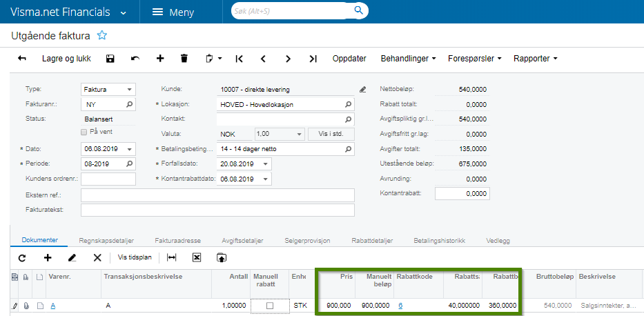Open Lokasjon lookup magnifier
Image resolution: width=644 pixels, height=316 pixels.
[x=348, y=105]
